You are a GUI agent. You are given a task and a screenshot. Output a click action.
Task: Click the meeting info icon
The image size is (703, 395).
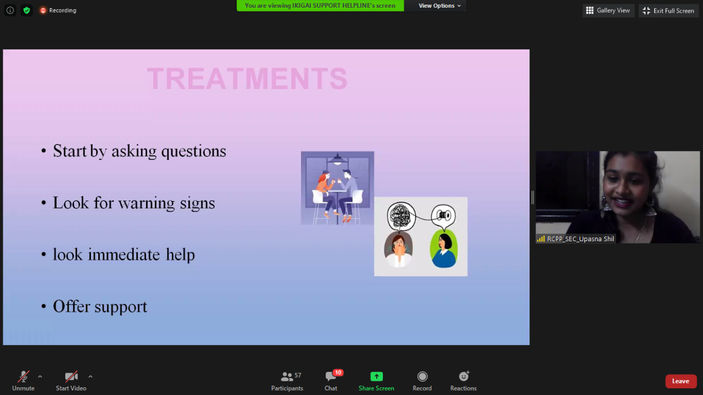[10, 10]
